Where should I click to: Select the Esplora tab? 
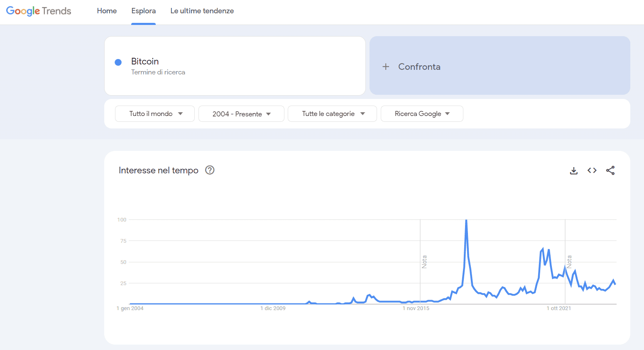[x=143, y=11]
